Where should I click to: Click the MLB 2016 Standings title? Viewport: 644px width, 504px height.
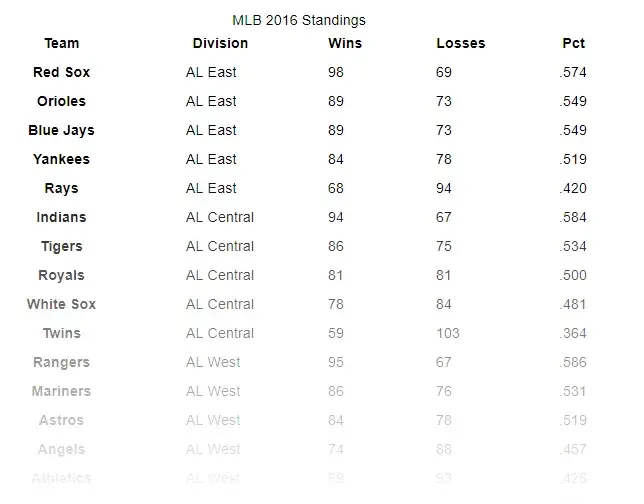[299, 20]
